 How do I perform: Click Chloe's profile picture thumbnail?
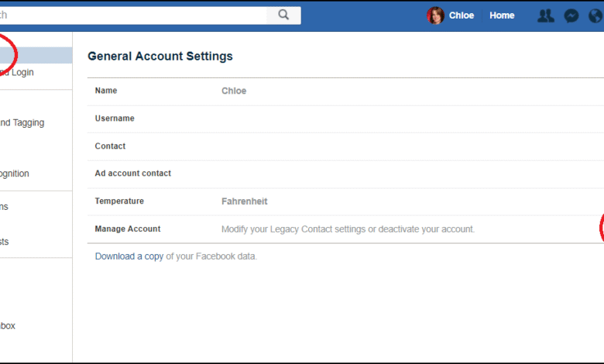tap(435, 15)
